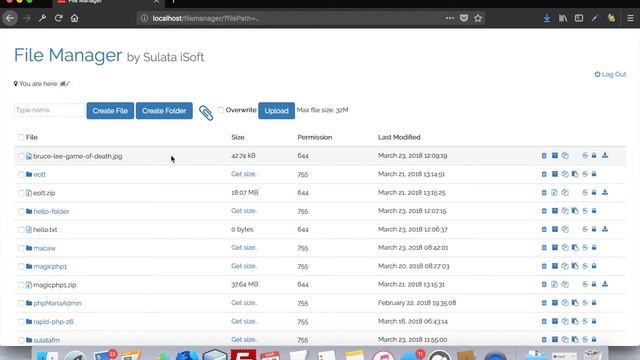This screenshot has width=640, height=360.
Task: Download eott.zip
Action: (x=605, y=192)
